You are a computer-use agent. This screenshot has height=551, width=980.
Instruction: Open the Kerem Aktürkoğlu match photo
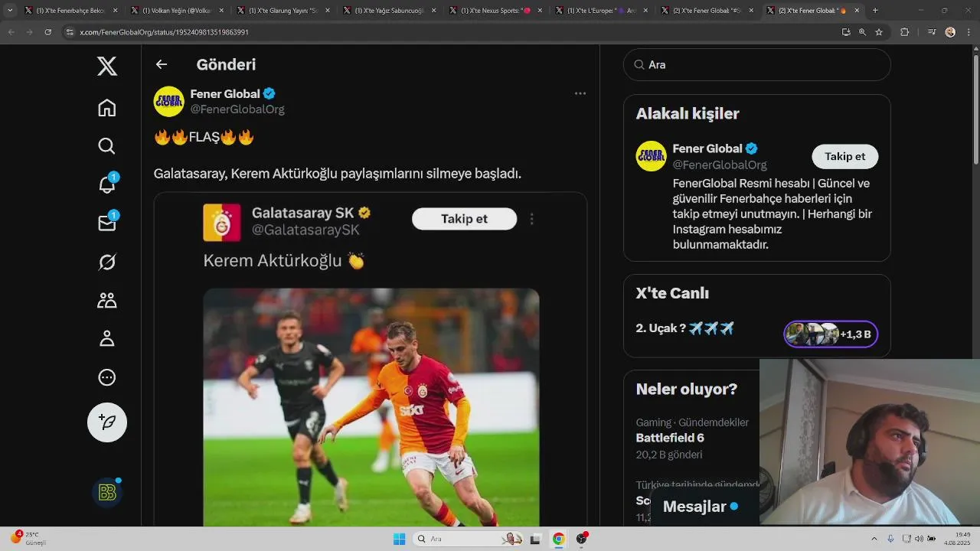(371, 407)
